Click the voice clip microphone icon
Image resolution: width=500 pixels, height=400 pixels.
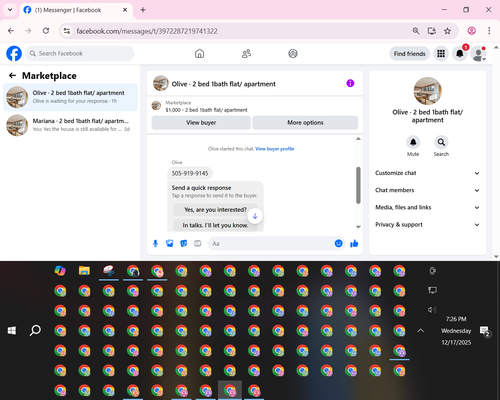pyautogui.click(x=155, y=244)
